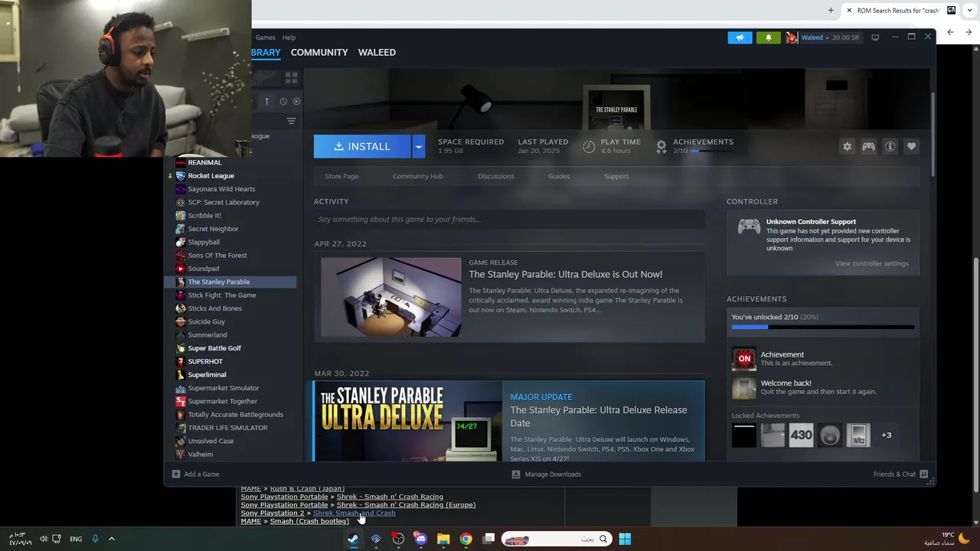
Task: Open game settings gear icon
Action: click(x=847, y=146)
